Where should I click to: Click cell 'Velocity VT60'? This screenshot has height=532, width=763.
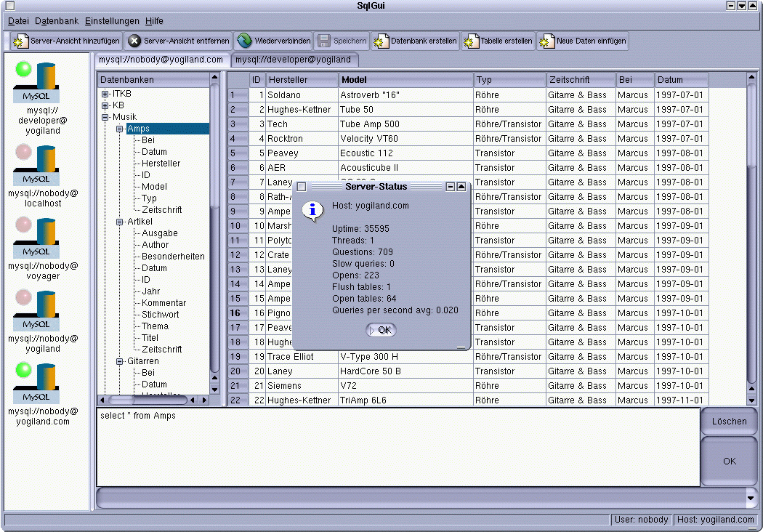(x=405, y=139)
